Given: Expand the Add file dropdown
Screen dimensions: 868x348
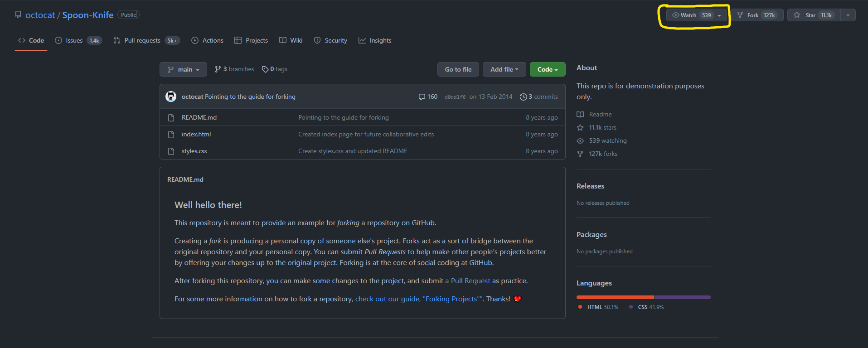Looking at the screenshot, I should (x=504, y=69).
